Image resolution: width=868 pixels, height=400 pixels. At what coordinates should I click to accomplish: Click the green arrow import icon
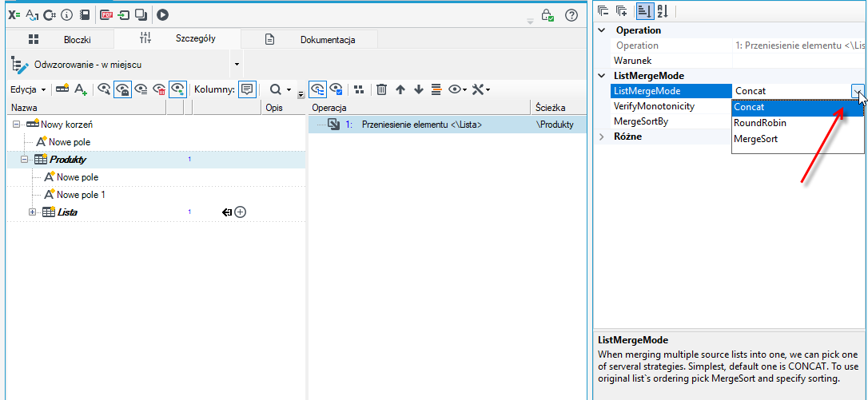coord(123,15)
